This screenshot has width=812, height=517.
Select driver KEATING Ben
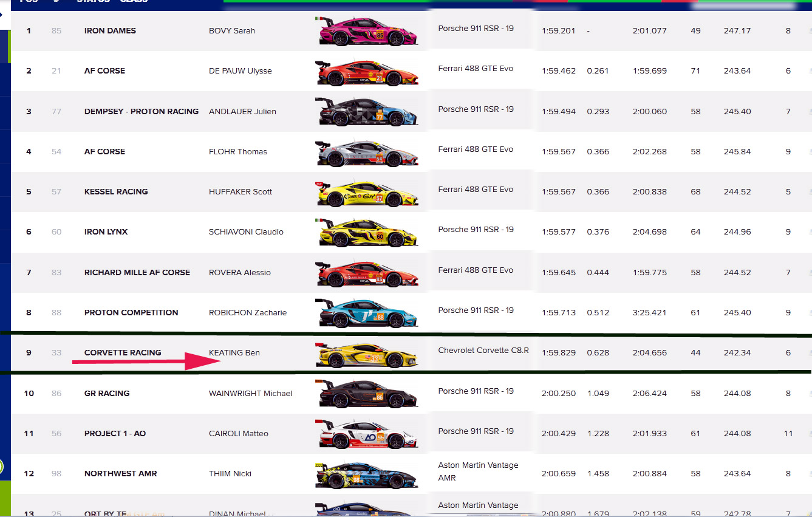(x=234, y=352)
